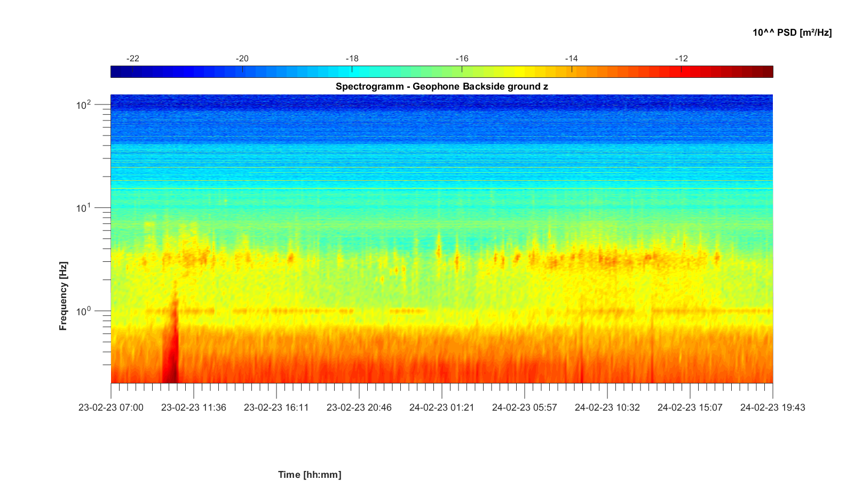Select the 10⁰ frequency axis tick label
854x504 pixels.
click(84, 311)
